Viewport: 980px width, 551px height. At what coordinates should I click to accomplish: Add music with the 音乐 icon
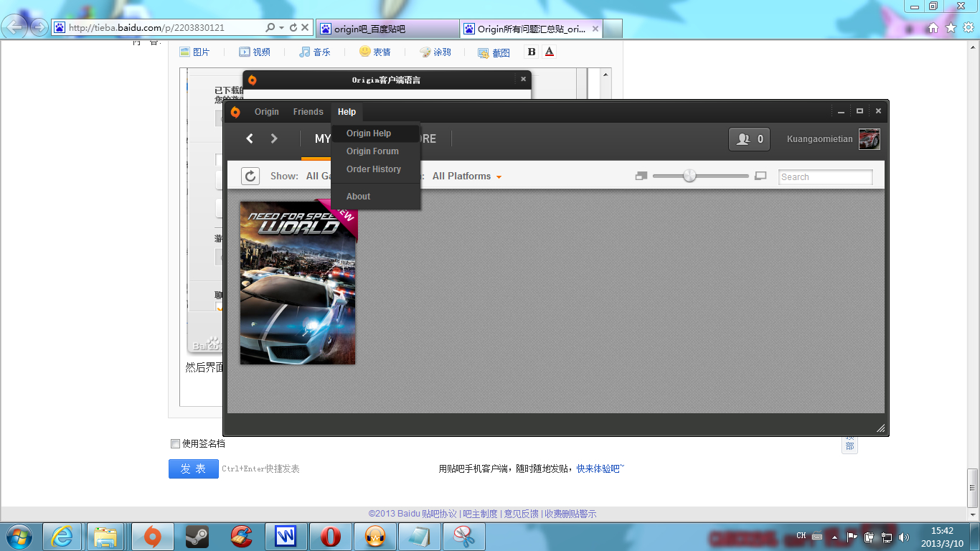coord(315,52)
